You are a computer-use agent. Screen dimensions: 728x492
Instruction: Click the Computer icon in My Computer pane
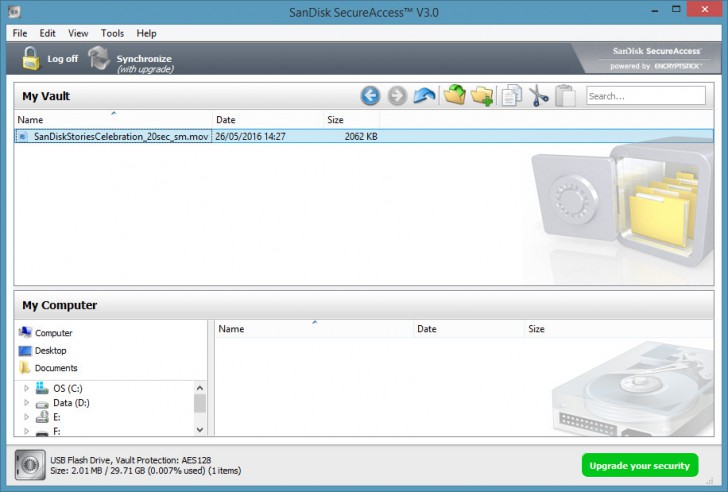click(25, 332)
